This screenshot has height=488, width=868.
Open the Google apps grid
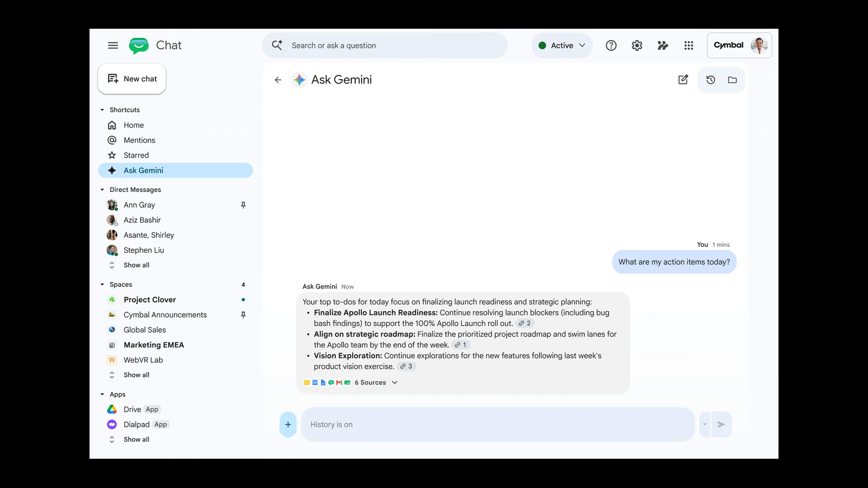coord(689,46)
